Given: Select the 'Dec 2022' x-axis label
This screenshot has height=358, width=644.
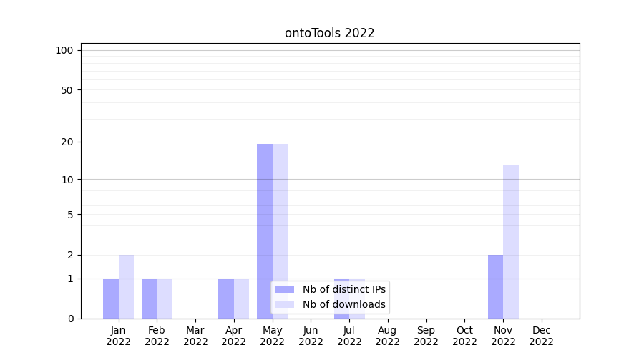Looking at the screenshot, I should coord(541,336).
